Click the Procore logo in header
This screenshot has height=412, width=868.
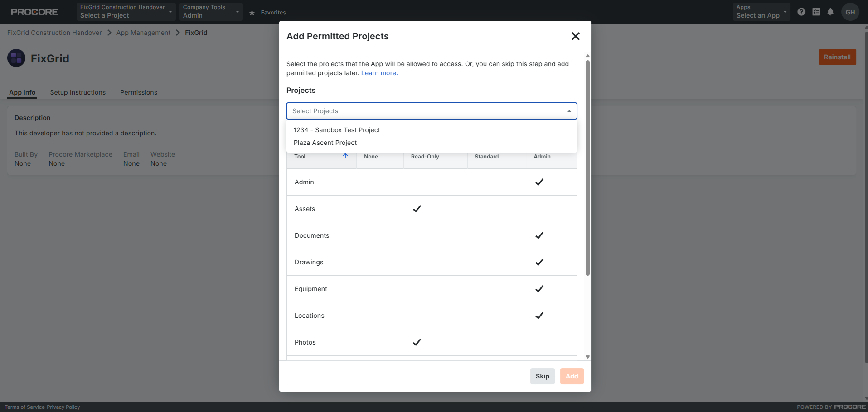tap(34, 12)
